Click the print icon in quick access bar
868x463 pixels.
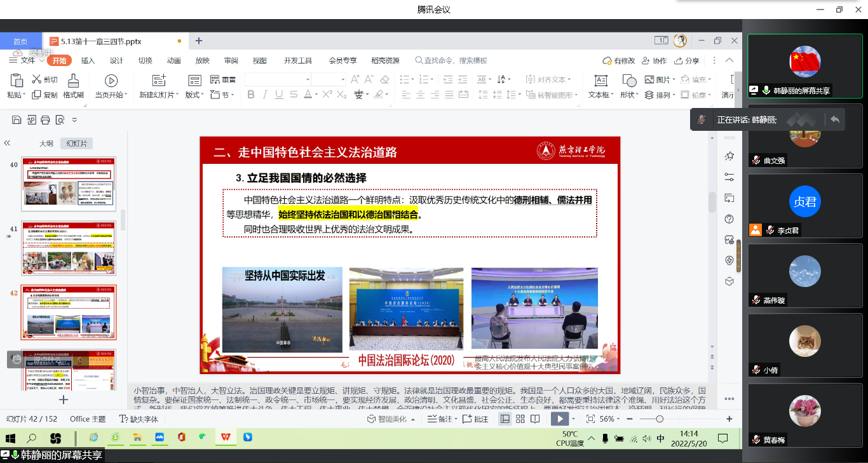(x=45, y=120)
